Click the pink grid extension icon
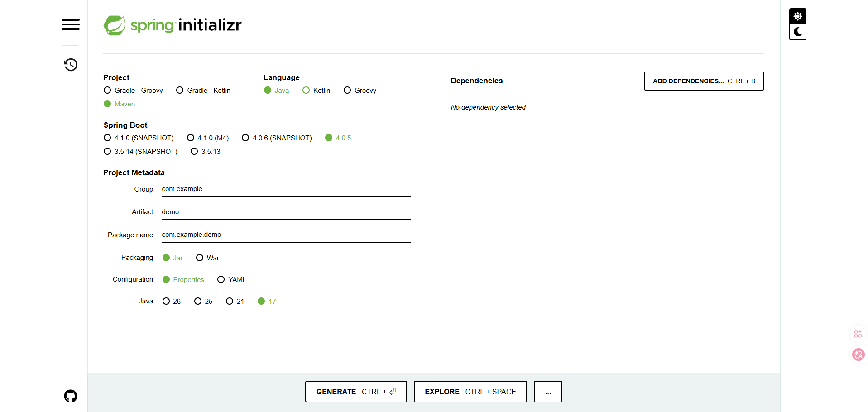868x412 pixels. (x=858, y=334)
